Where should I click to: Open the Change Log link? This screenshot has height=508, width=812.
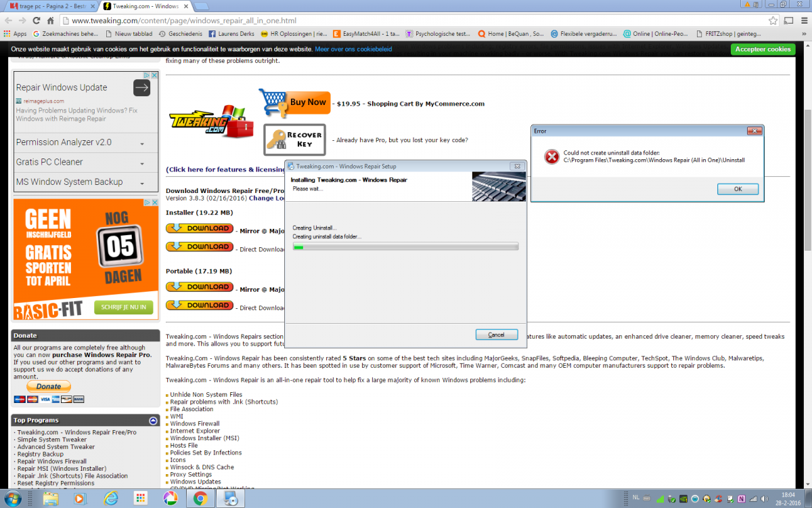[267, 198]
